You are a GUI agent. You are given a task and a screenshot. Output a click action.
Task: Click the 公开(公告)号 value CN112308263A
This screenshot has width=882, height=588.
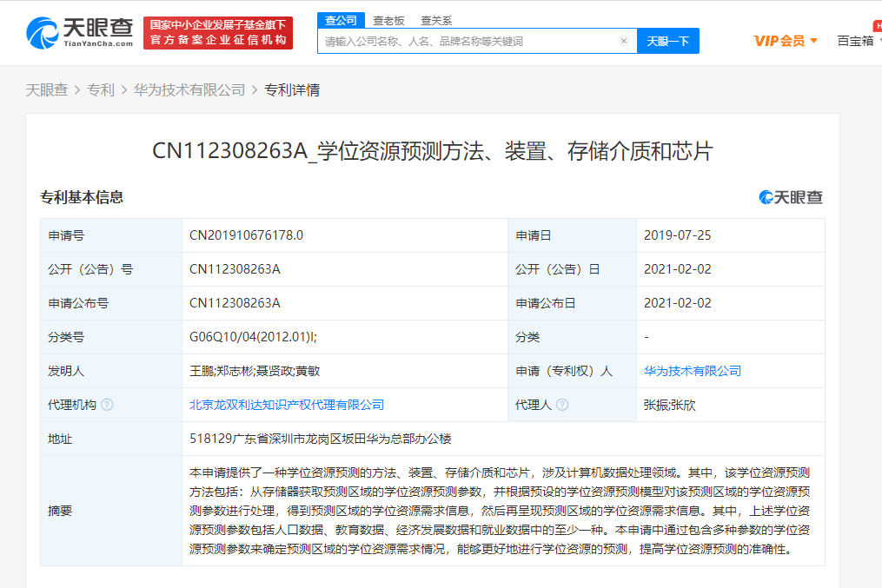coord(235,269)
